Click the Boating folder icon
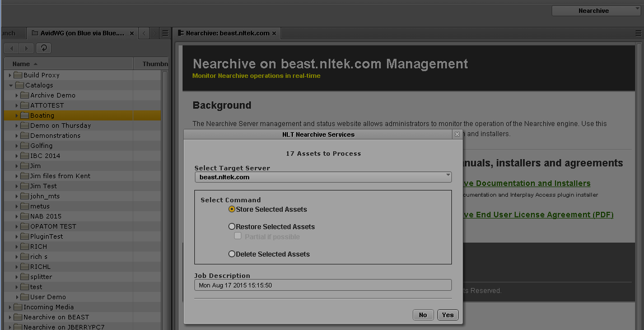The width and height of the screenshot is (644, 330). pos(24,115)
